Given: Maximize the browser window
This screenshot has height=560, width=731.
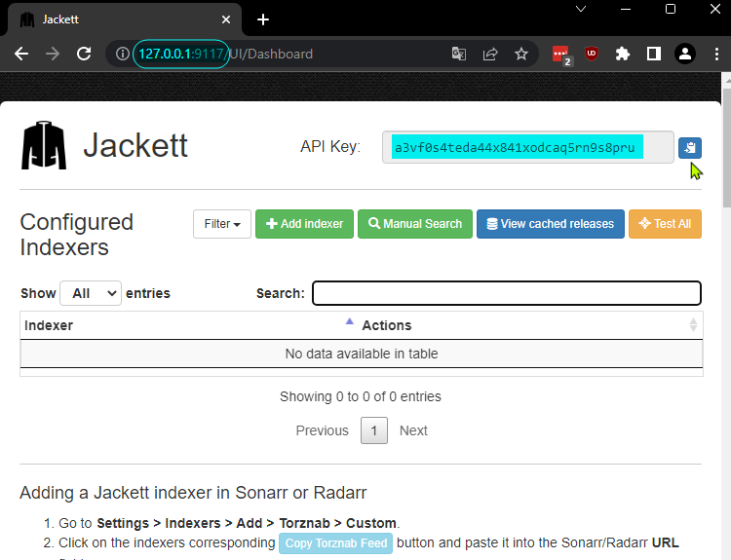Looking at the screenshot, I should [671, 9].
